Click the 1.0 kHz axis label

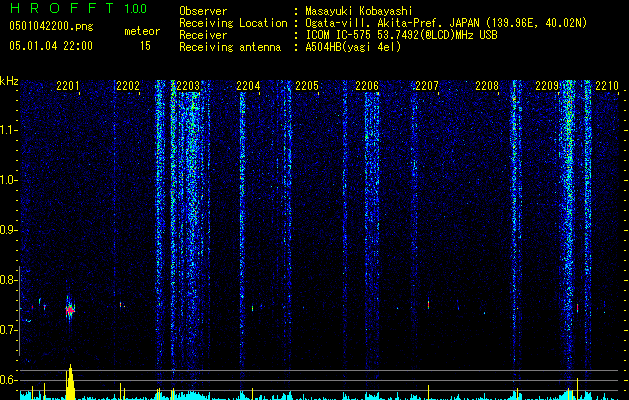9,180
